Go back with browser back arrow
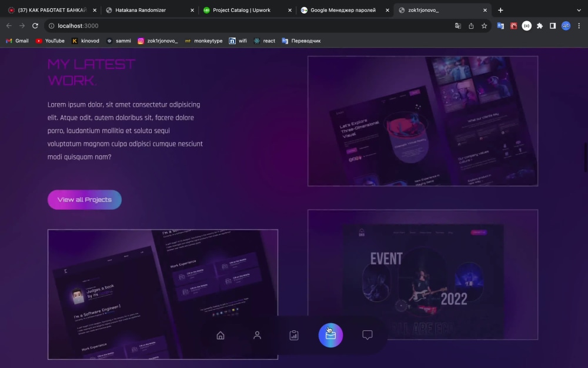Viewport: 588px width, 368px height. (9, 26)
